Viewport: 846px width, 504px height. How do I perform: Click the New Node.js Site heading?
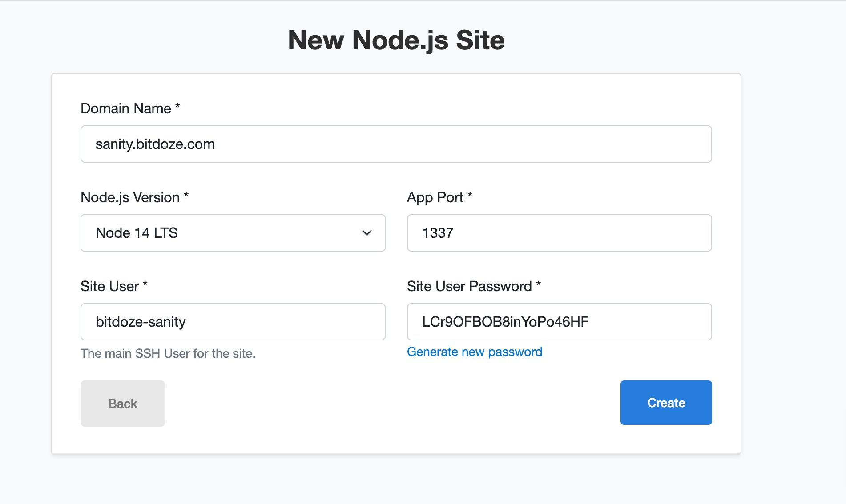tap(397, 40)
